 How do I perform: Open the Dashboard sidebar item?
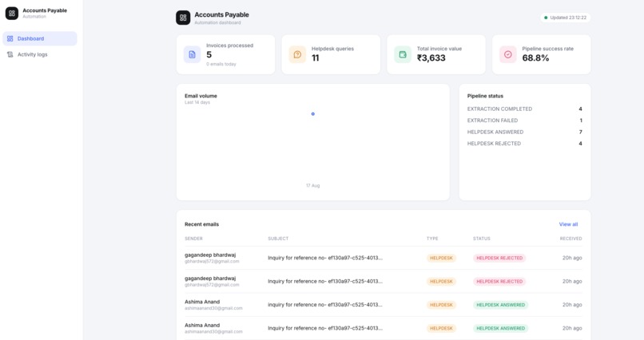[x=39, y=38]
